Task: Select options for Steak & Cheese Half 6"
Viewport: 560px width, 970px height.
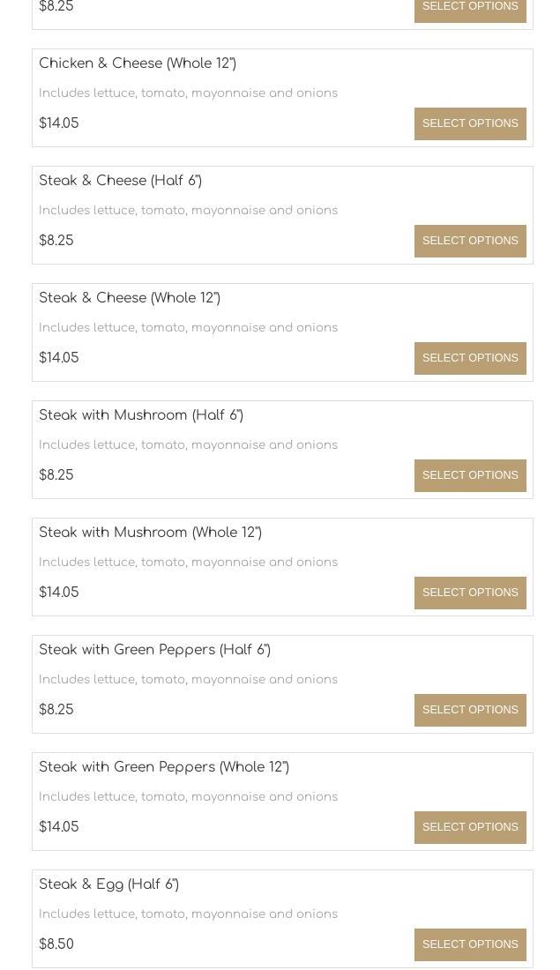Action: pos(470,241)
